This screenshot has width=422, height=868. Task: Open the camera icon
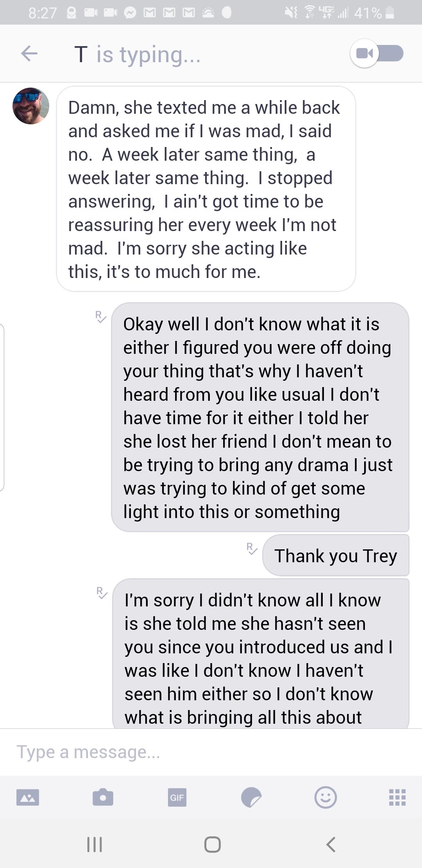coord(103,797)
